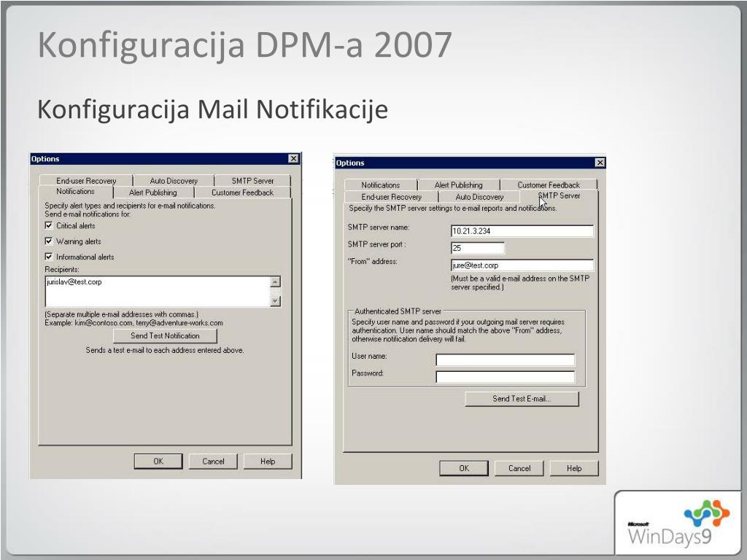747x560 pixels.
Task: Click Recipients scrollbar up arrow
Action: point(275,282)
